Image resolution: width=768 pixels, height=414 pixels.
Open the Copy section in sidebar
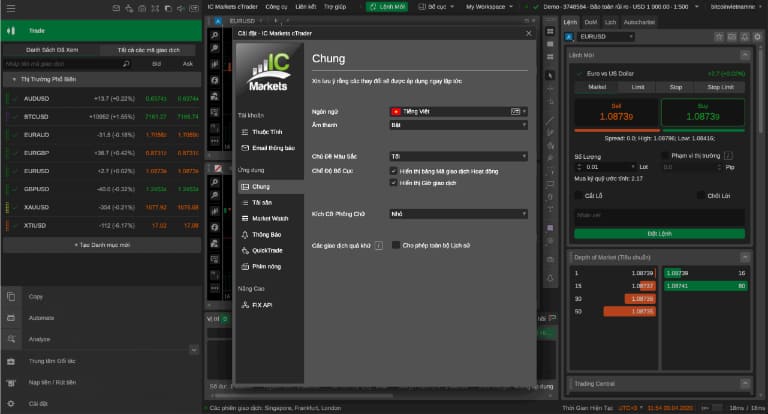pos(36,297)
